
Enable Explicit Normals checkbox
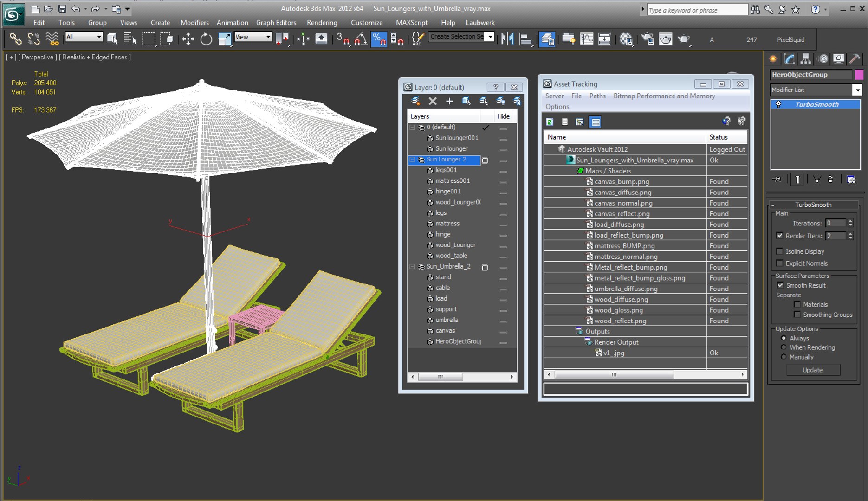pyautogui.click(x=780, y=263)
